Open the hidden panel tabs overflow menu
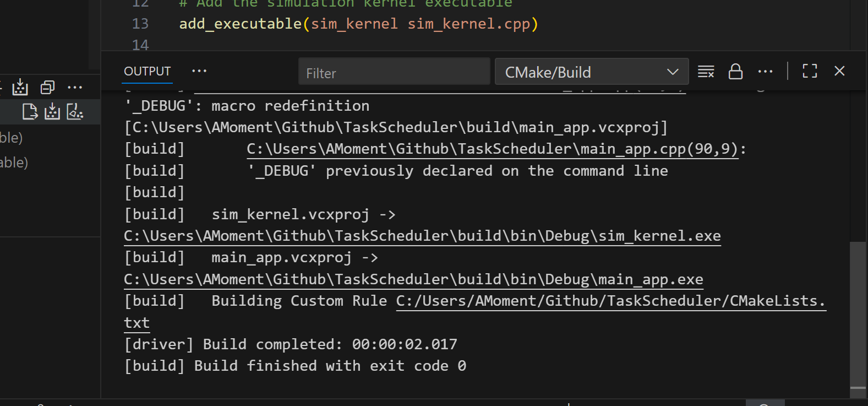 (199, 71)
